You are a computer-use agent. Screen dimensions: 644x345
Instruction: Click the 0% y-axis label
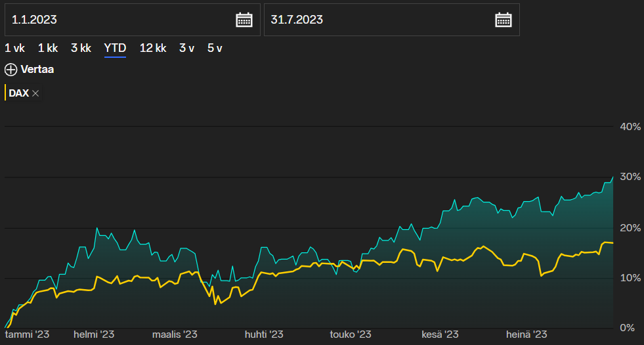tap(627, 328)
